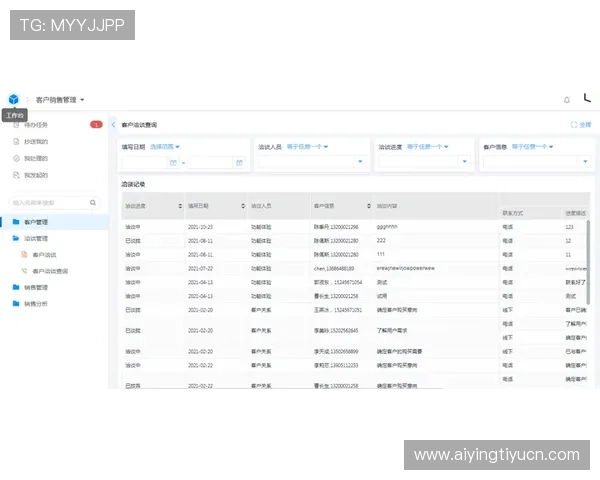
Task: Click the 客户管理 folder icon
Action: 16,222
